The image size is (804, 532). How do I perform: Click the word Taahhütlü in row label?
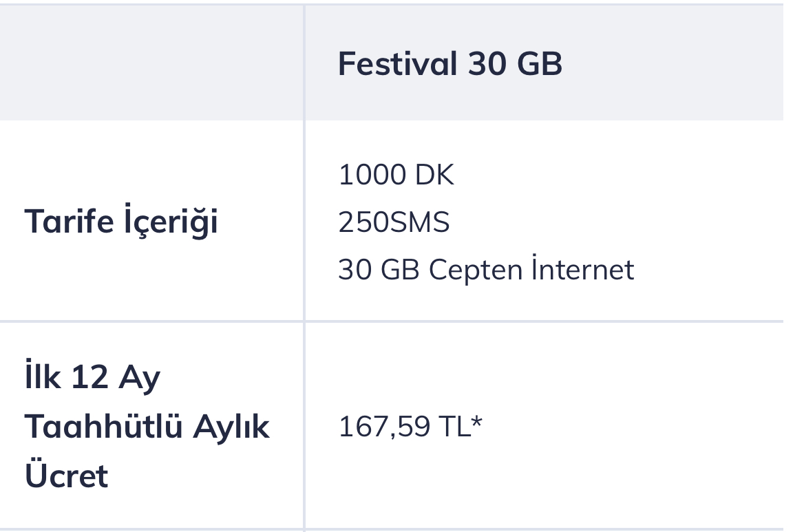pyautogui.click(x=103, y=427)
